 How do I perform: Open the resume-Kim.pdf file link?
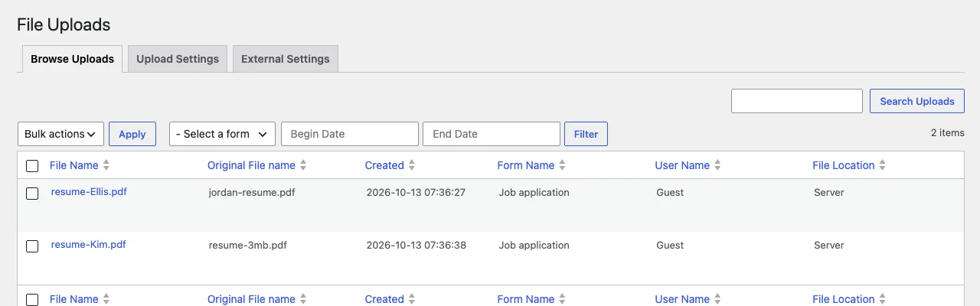click(x=89, y=245)
